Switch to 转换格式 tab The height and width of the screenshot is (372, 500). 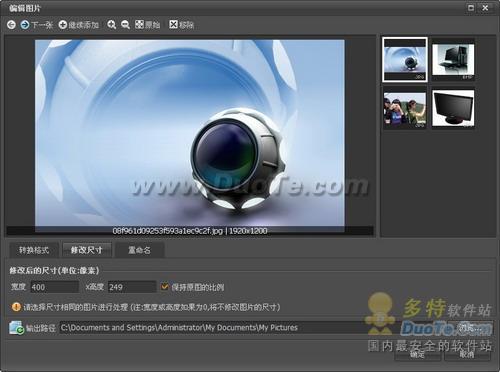34,250
